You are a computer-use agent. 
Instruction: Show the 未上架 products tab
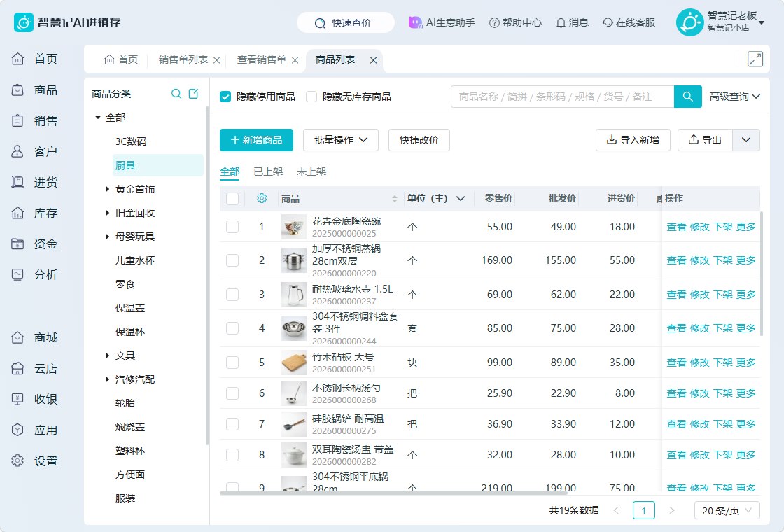[311, 171]
